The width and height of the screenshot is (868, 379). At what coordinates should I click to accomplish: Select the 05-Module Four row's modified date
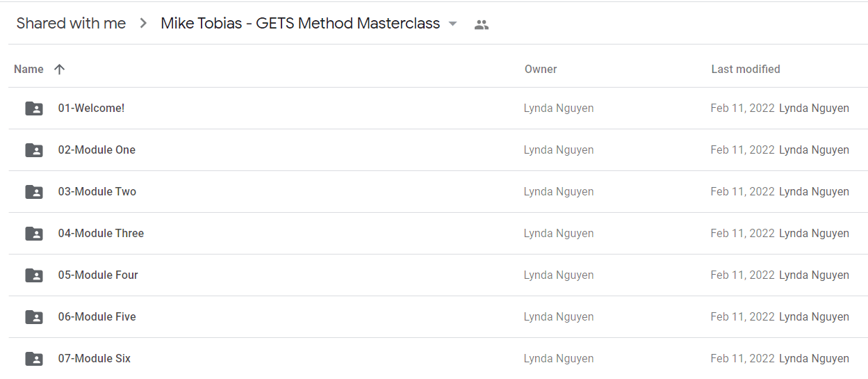pyautogui.click(x=742, y=275)
